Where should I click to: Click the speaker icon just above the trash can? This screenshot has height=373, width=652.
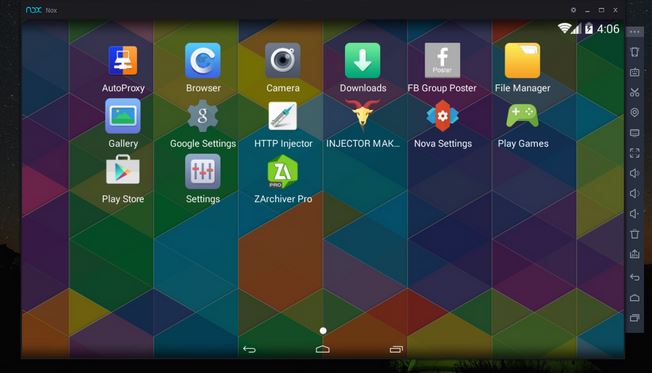(634, 214)
